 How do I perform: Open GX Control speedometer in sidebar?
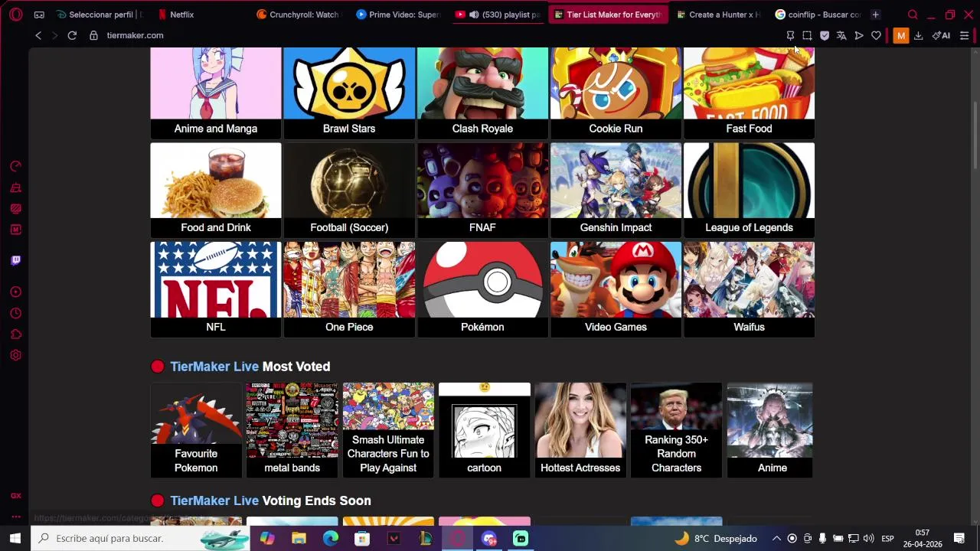pyautogui.click(x=15, y=166)
